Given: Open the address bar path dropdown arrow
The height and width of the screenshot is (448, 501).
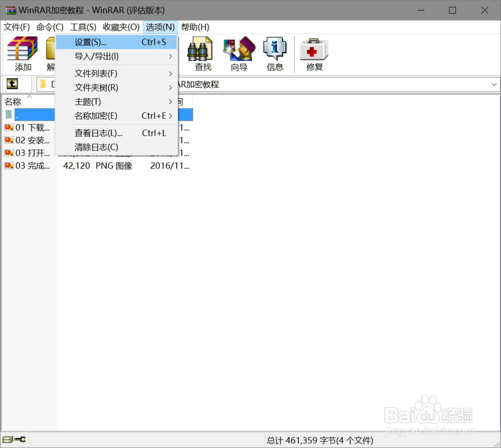Looking at the screenshot, I should click(x=494, y=85).
